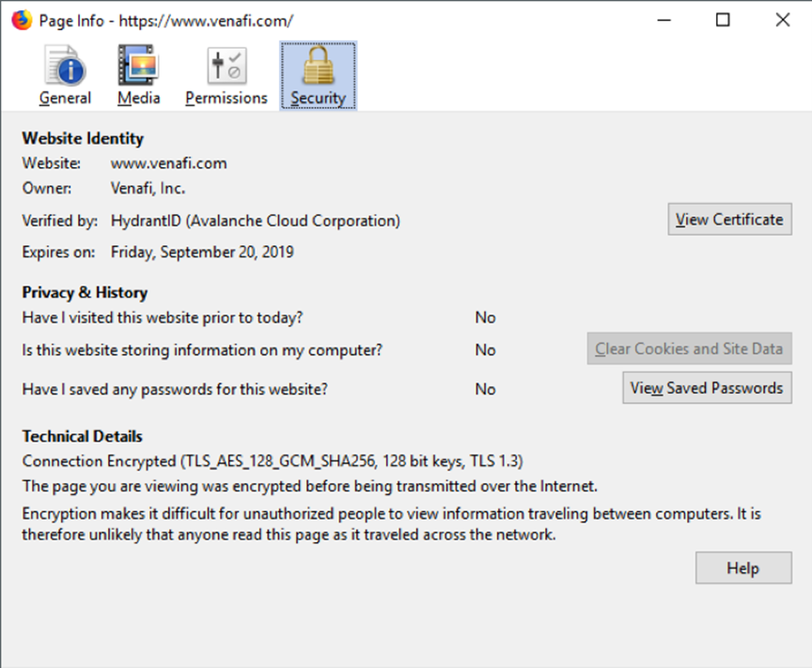Click the gold padlock Security icon
The height and width of the screenshot is (668, 812).
point(318,66)
